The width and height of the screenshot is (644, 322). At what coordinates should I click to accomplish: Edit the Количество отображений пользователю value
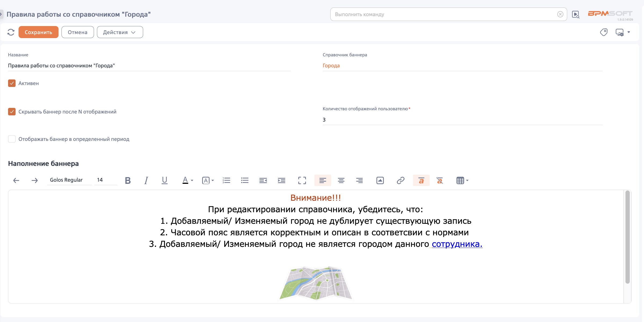point(462,120)
